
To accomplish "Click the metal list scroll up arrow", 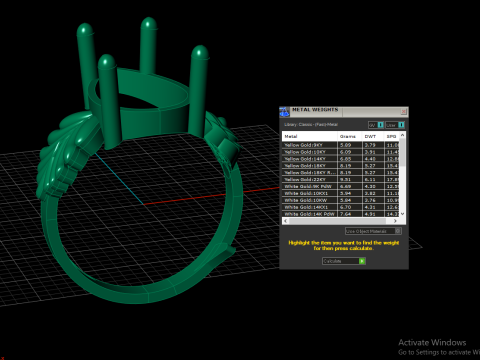I will pyautogui.click(x=402, y=135).
